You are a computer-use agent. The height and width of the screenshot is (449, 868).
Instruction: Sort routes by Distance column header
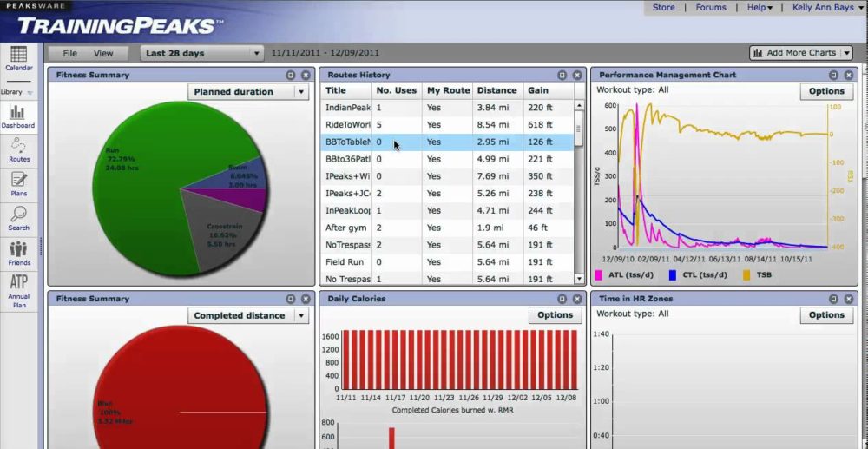coord(496,90)
